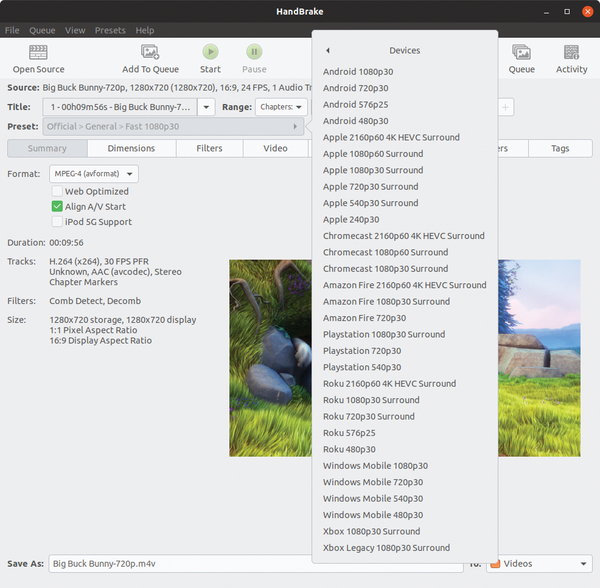Open the Videos destination dropdown
Viewport: 600px width, 588px height.
[540, 564]
